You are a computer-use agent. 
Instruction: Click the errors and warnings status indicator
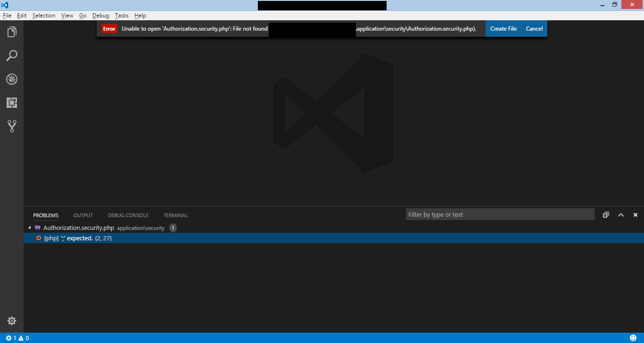(x=17, y=338)
